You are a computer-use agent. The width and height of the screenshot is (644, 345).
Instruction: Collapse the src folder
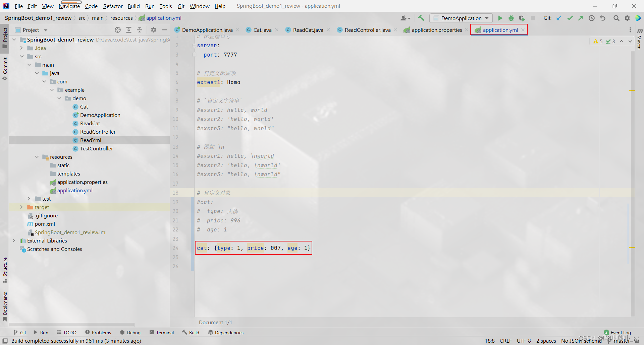(21, 56)
